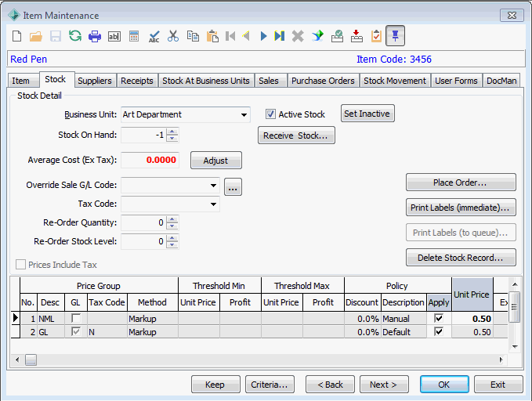The height and width of the screenshot is (401, 532).
Task: Expand the Tax Code dropdown
Action: click(213, 204)
